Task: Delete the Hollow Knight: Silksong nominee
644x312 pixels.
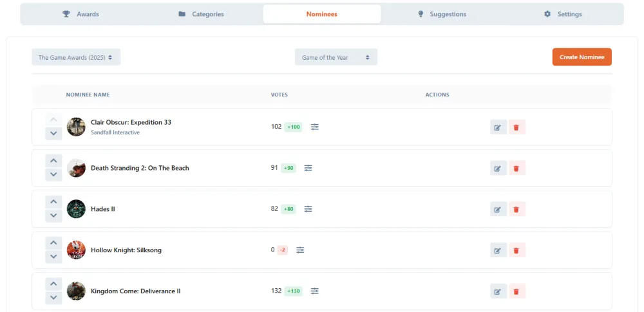Action: point(516,250)
